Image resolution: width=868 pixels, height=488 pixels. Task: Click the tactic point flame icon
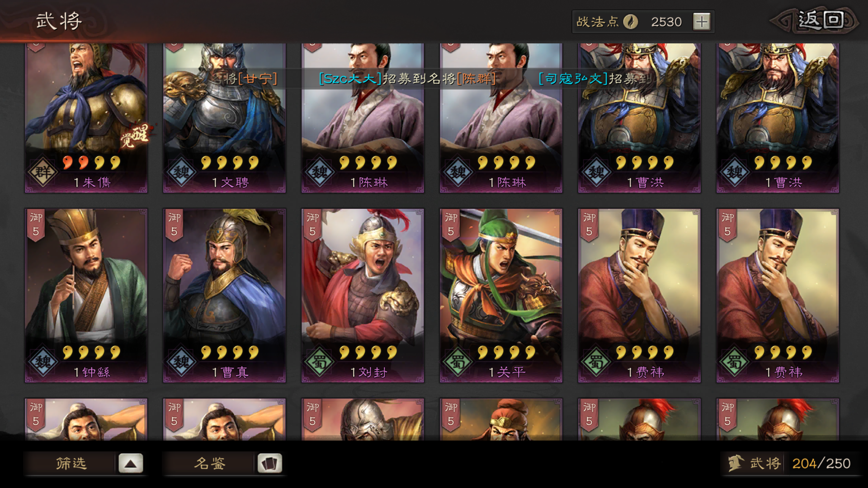click(630, 22)
